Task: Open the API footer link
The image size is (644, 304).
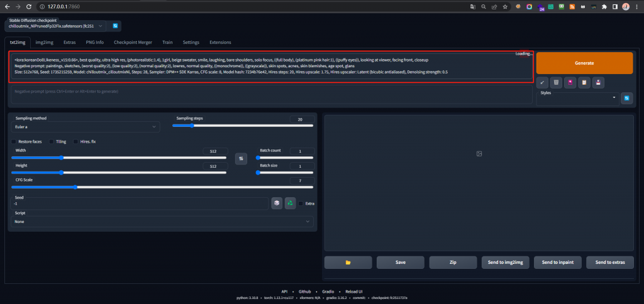Action: point(285,291)
